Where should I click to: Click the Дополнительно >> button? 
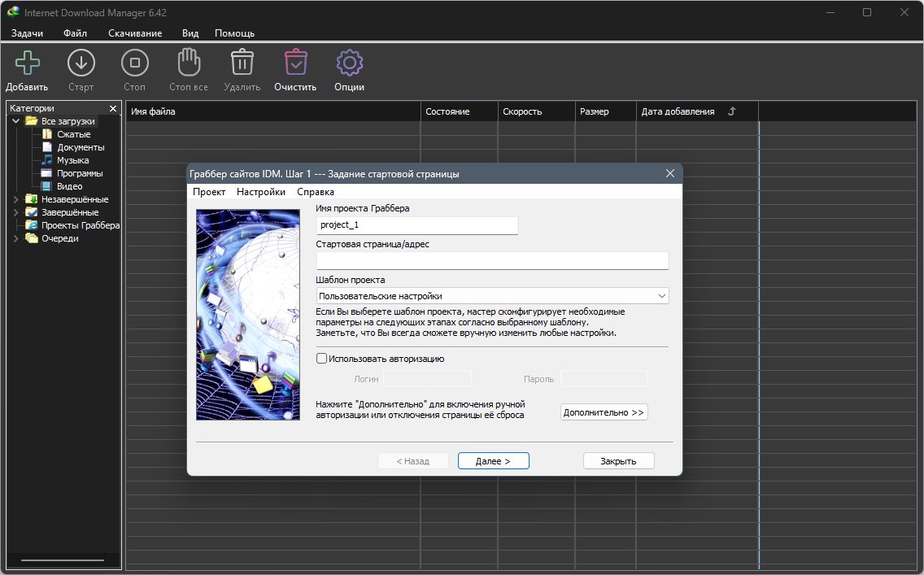coord(604,412)
